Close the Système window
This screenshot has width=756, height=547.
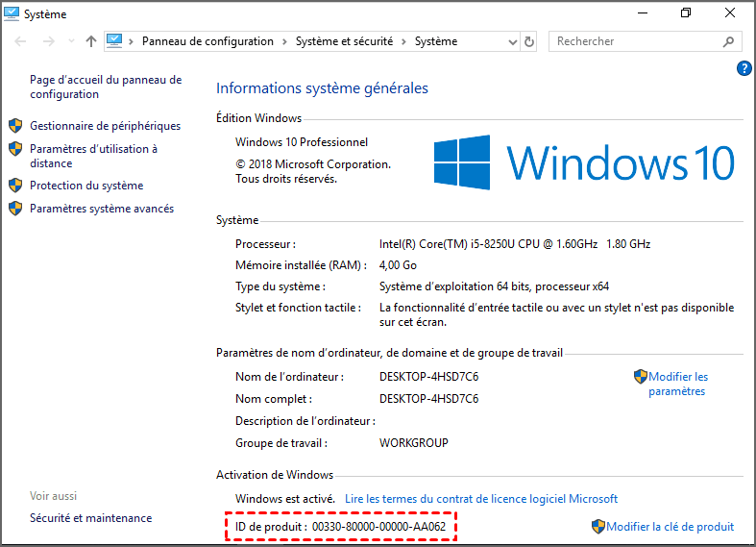tap(730, 13)
